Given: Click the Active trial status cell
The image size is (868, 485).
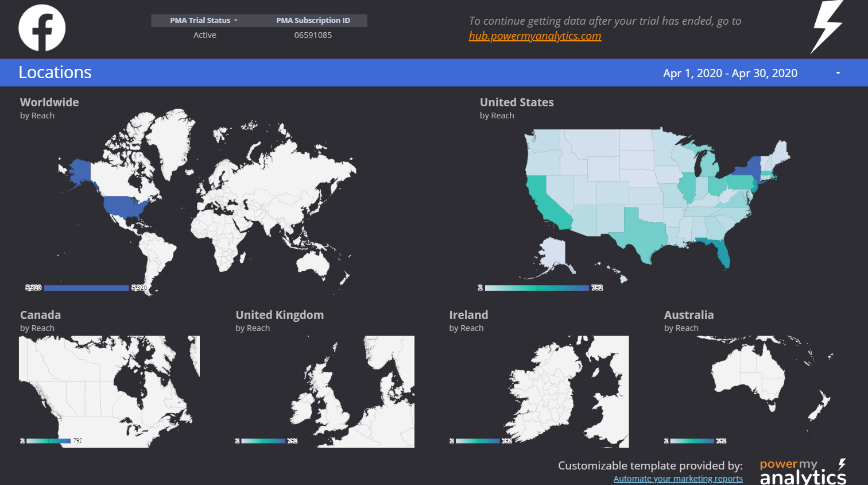Looking at the screenshot, I should [205, 35].
